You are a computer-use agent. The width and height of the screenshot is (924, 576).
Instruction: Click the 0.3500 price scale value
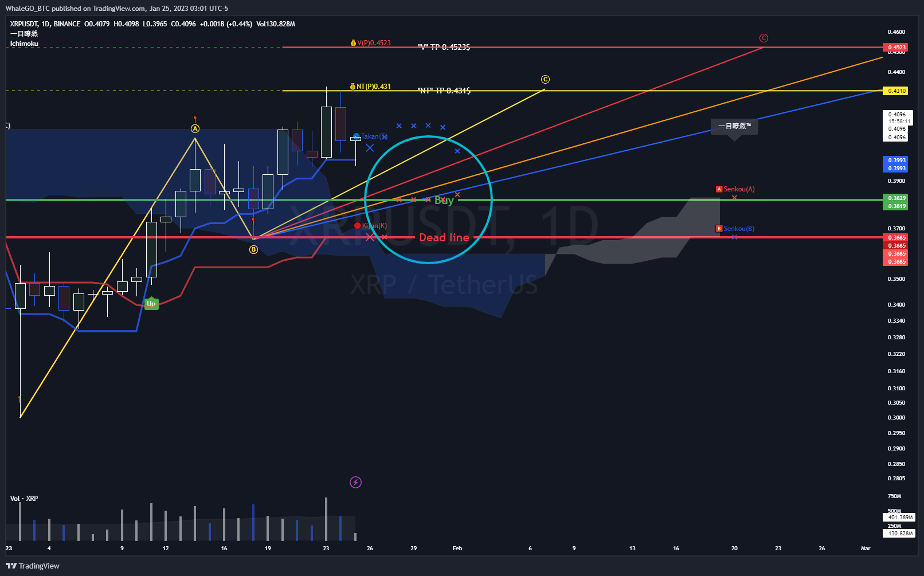pyautogui.click(x=896, y=279)
